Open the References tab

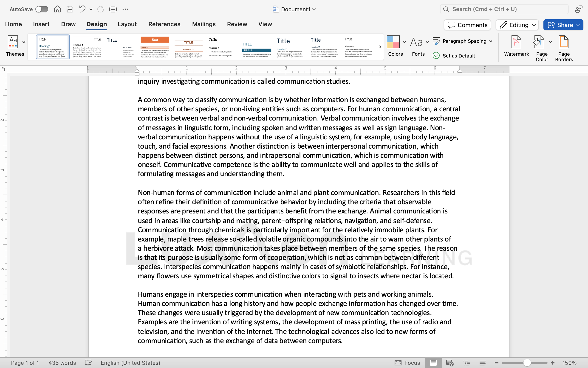[x=164, y=24]
